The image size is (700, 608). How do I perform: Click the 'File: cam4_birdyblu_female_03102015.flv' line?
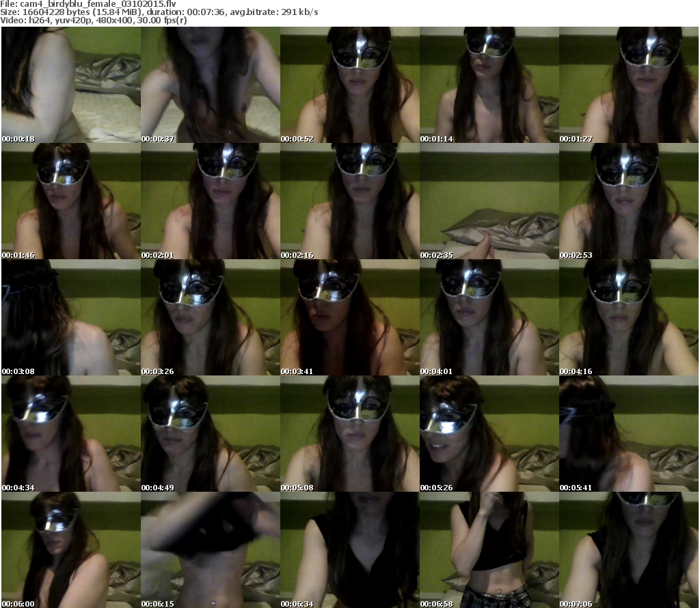[x=88, y=4]
